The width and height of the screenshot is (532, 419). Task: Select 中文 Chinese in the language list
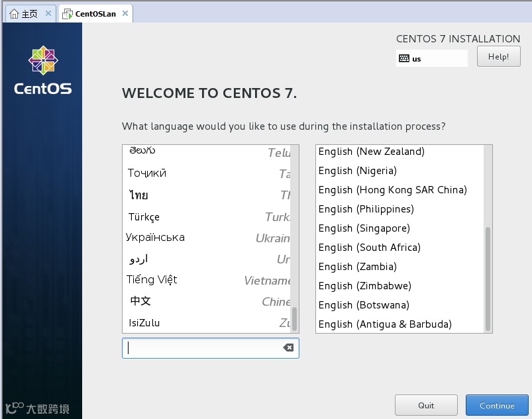[x=207, y=301]
